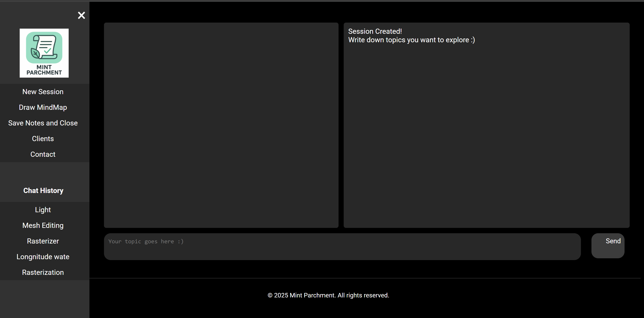Click the Mint Parchment logo

(x=44, y=53)
